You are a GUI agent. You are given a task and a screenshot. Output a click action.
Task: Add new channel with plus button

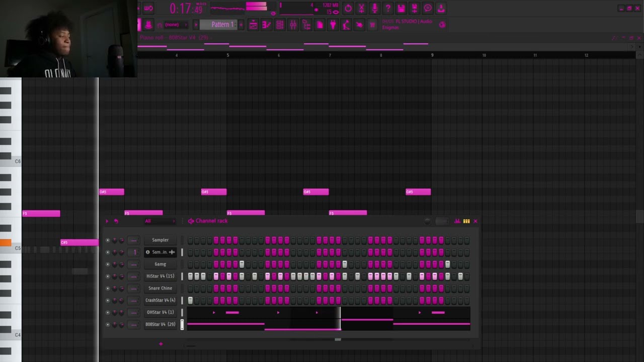(x=161, y=344)
